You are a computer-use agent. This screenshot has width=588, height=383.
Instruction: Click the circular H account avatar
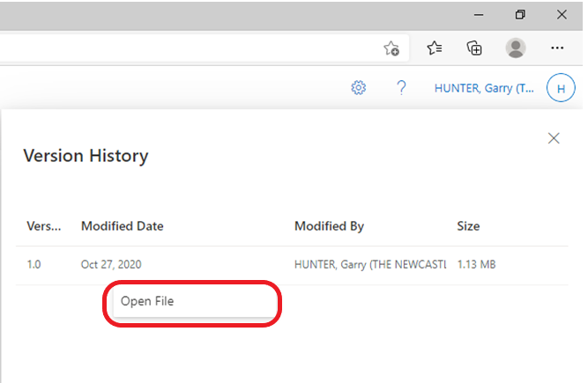point(561,88)
